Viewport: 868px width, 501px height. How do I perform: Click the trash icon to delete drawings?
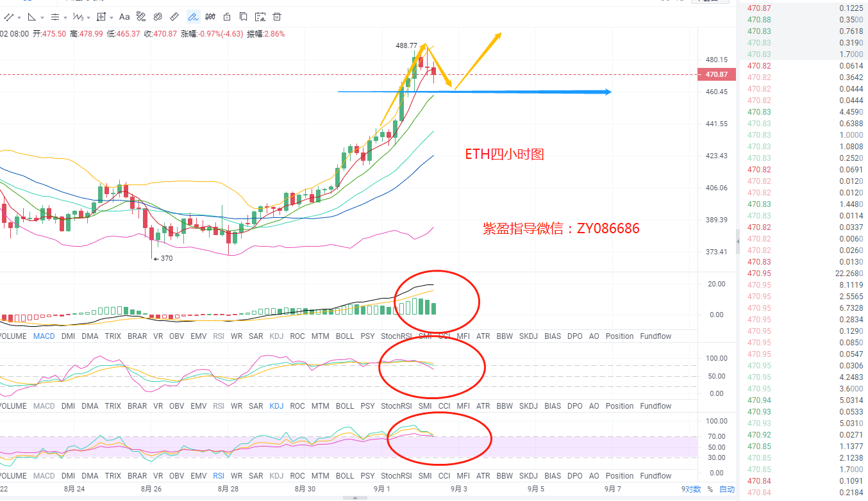click(276, 17)
